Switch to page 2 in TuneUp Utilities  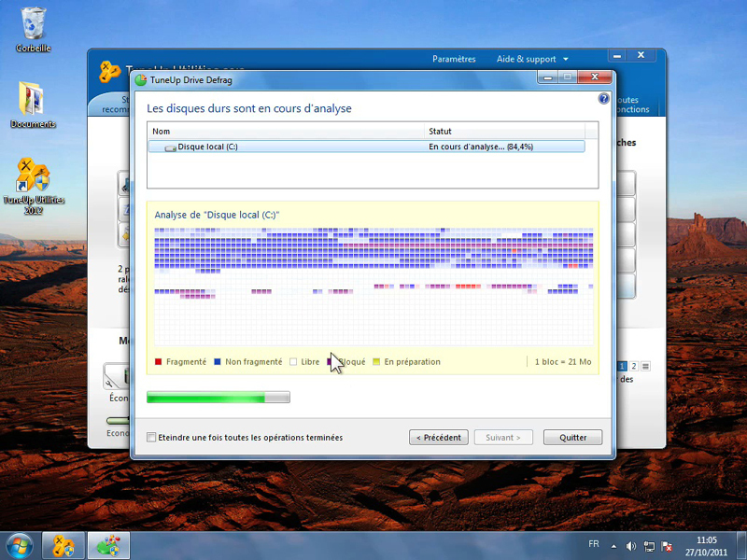pos(634,366)
